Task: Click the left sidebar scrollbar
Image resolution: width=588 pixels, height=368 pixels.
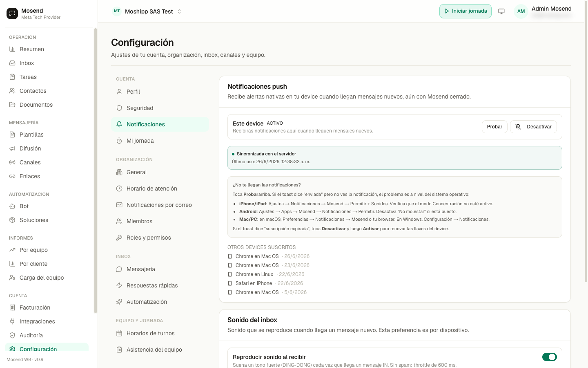Action: pyautogui.click(x=96, y=171)
